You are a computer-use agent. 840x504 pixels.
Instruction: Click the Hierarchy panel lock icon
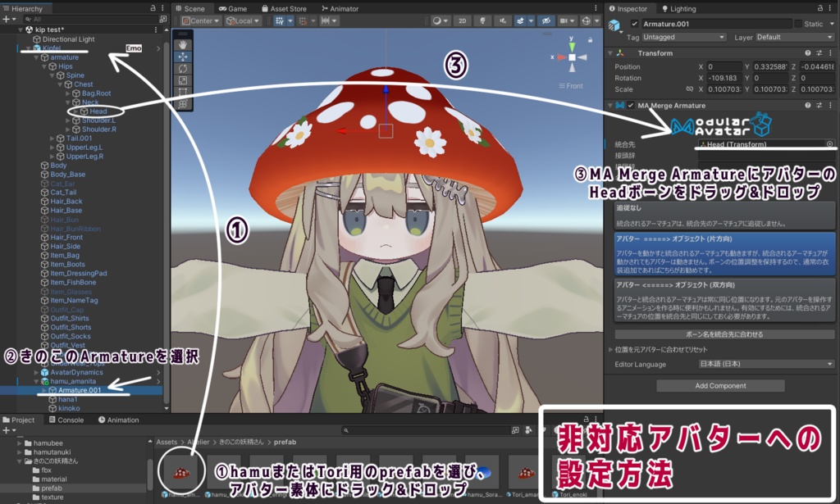(153, 8)
